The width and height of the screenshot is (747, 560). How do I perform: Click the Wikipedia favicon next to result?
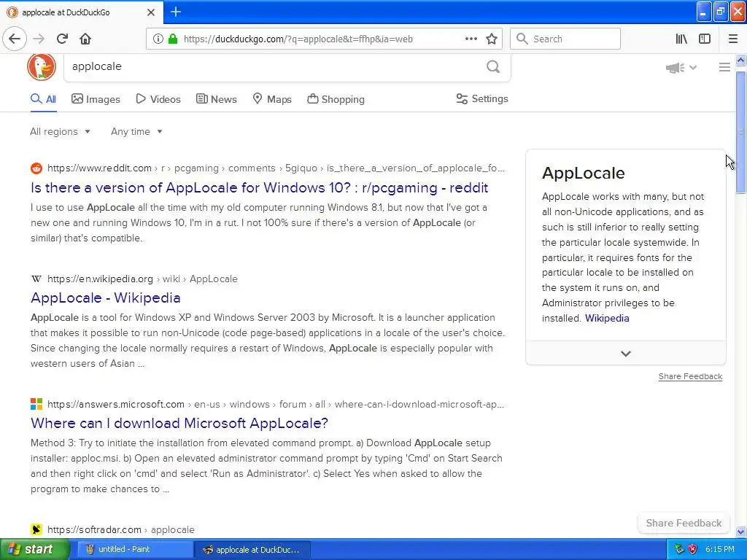tap(36, 279)
